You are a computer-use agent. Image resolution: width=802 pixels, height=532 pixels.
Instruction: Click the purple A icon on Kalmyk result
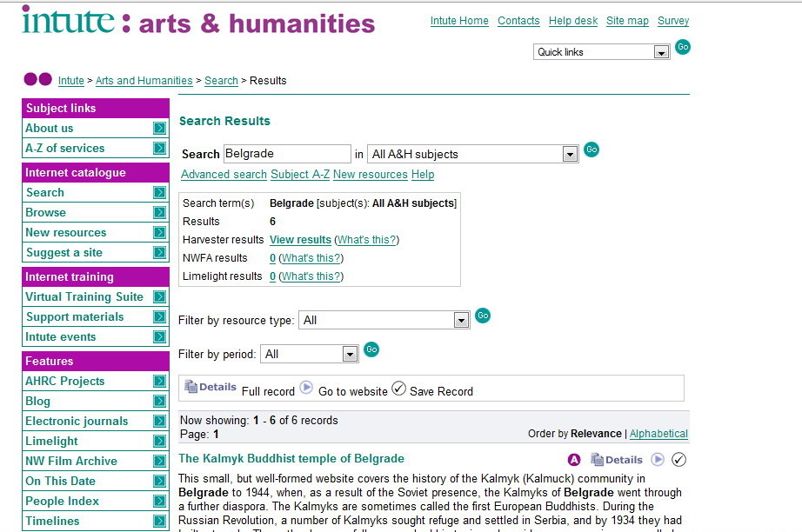click(574, 460)
